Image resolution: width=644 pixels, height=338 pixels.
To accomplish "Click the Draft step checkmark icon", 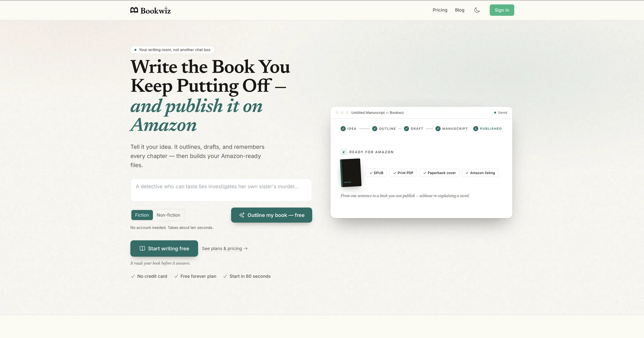I will pos(406,129).
